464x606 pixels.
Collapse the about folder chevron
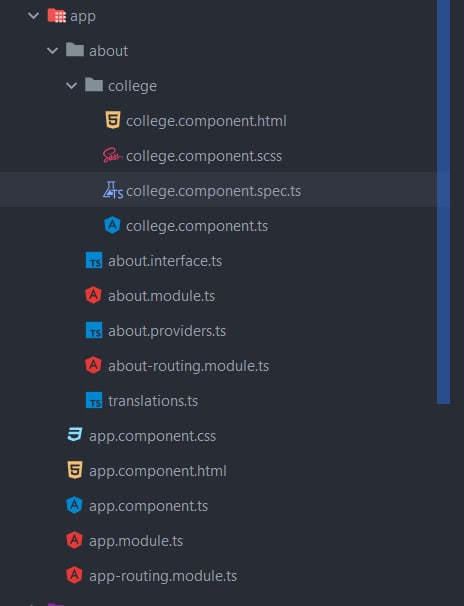(x=52, y=51)
